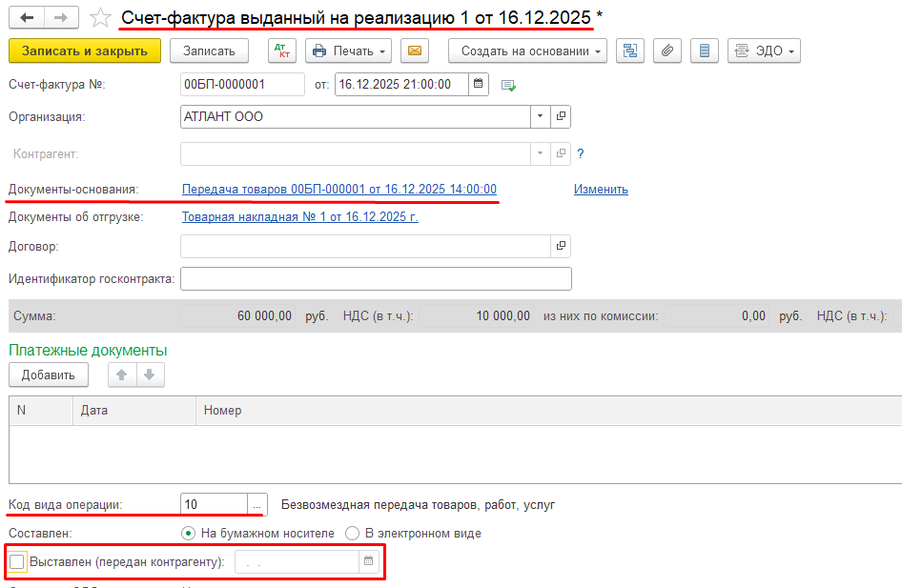Open Передача товаров 00БП-000001 link
Screen dimensions: 902x588
click(338, 190)
